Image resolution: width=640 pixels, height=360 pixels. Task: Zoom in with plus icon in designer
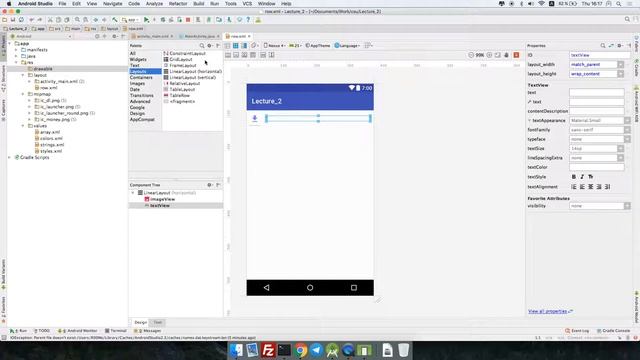pyautogui.click(x=489, y=55)
